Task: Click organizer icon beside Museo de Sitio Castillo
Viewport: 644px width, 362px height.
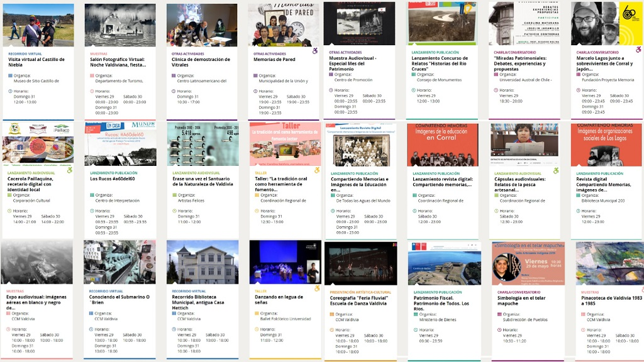Action: point(10,75)
